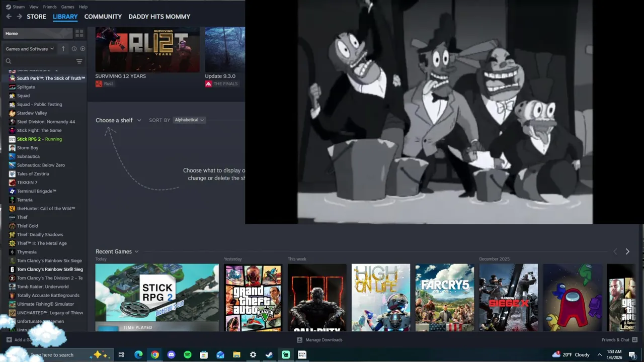This screenshot has height=362, width=644.
Task: Open the Among Us cover
Action: [x=573, y=298]
